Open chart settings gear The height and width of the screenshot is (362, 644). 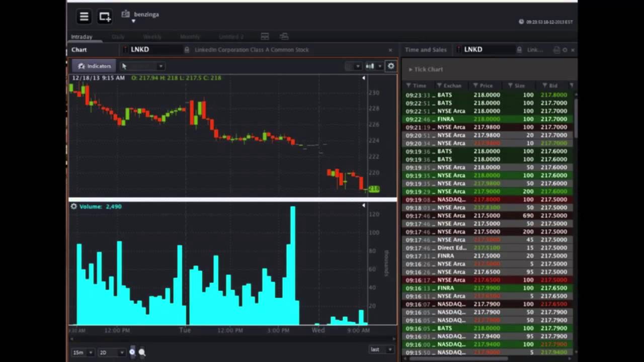tap(391, 66)
